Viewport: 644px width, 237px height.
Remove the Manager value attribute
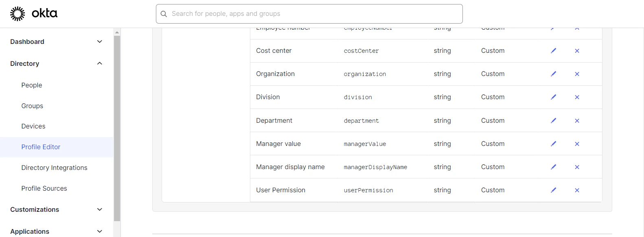click(x=577, y=144)
